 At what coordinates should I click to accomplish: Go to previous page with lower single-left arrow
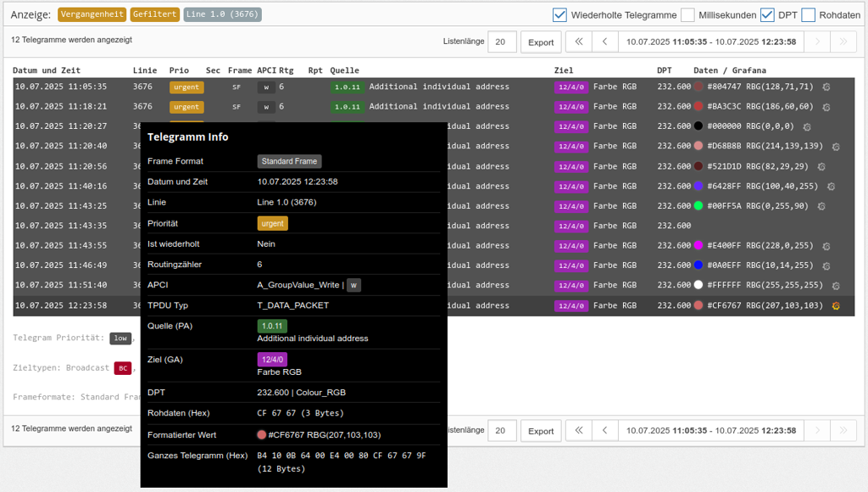pos(605,431)
